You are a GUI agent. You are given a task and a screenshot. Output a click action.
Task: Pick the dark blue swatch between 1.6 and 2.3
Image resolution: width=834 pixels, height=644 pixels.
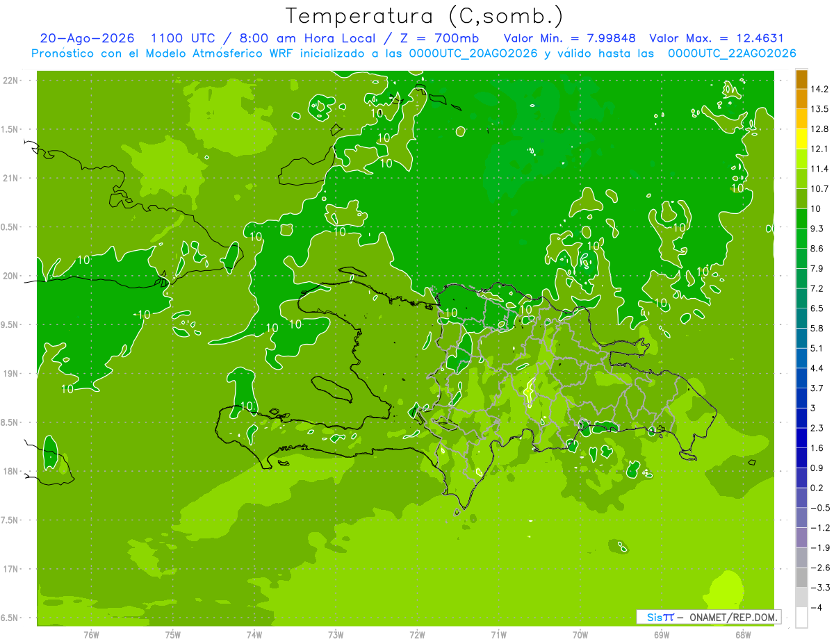point(801,438)
